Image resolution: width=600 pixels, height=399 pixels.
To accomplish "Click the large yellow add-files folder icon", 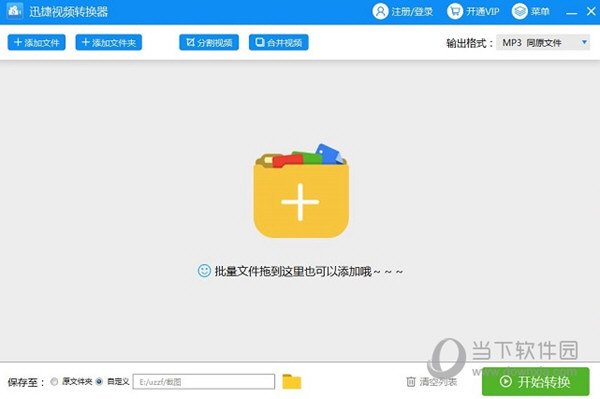I will click(301, 191).
